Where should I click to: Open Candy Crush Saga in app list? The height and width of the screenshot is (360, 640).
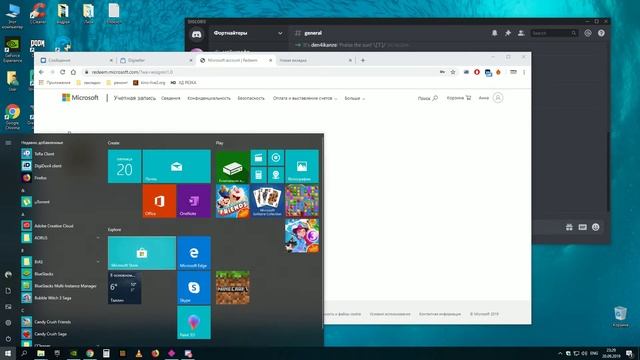(x=60, y=333)
